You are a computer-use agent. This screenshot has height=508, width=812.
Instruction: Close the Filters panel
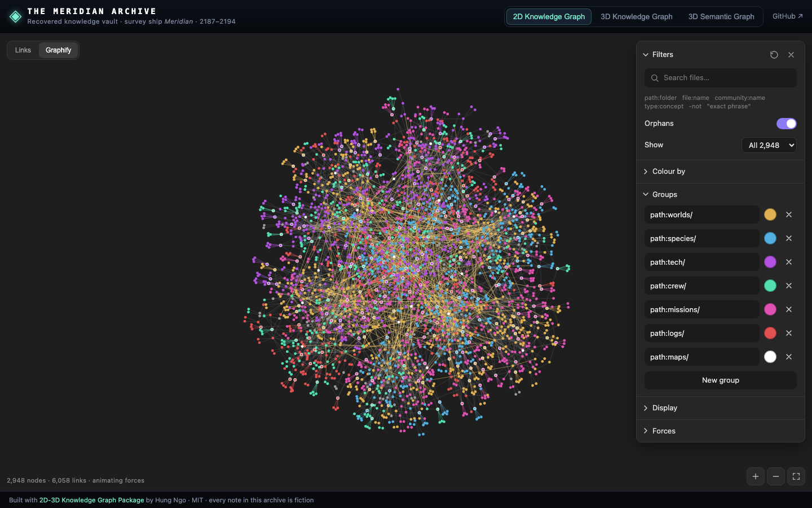(x=791, y=55)
